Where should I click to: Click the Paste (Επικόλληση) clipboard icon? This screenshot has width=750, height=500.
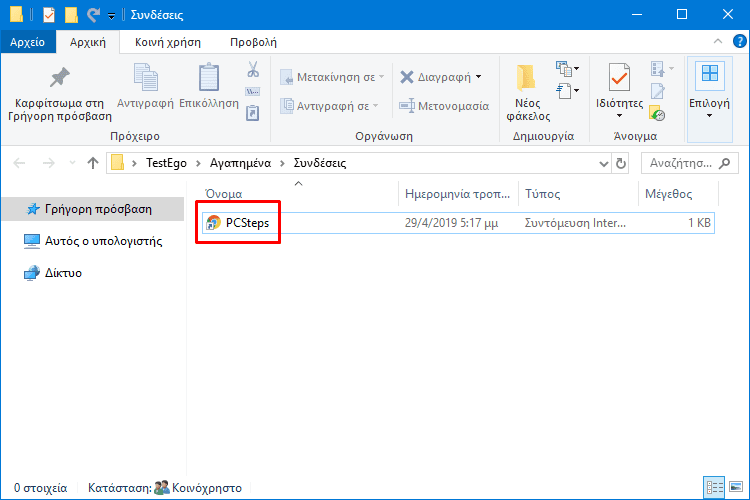coord(209,77)
